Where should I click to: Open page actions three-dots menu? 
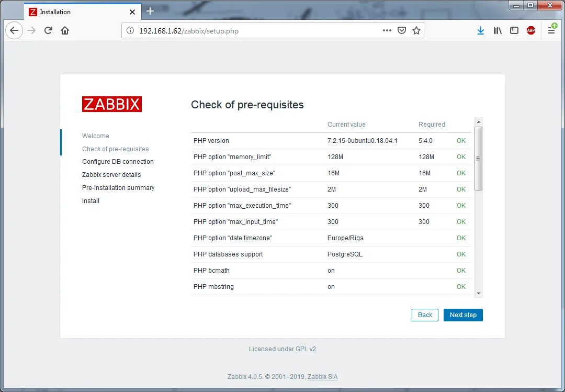[x=387, y=31]
